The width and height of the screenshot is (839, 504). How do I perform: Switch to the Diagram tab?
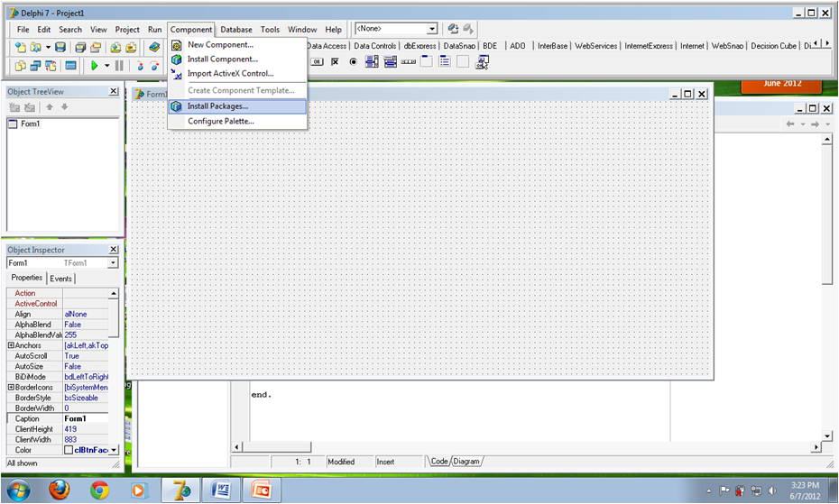point(466,462)
